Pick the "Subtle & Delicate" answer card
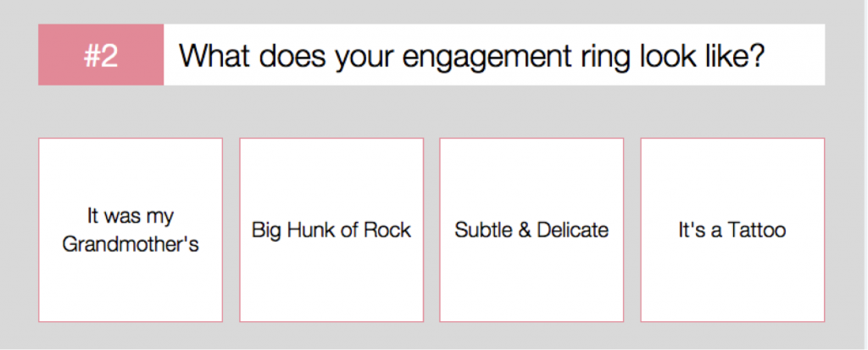Screen dimensions: 868x350 [531, 230]
